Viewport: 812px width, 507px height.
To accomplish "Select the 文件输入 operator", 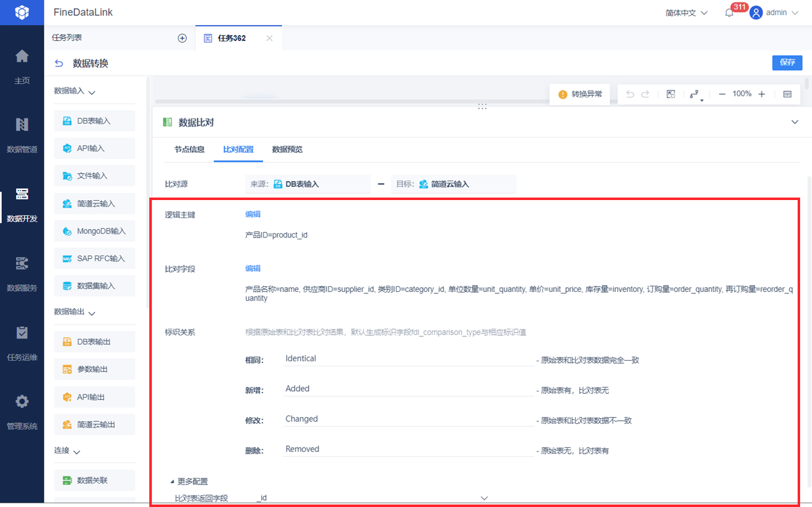I will 94,176.
